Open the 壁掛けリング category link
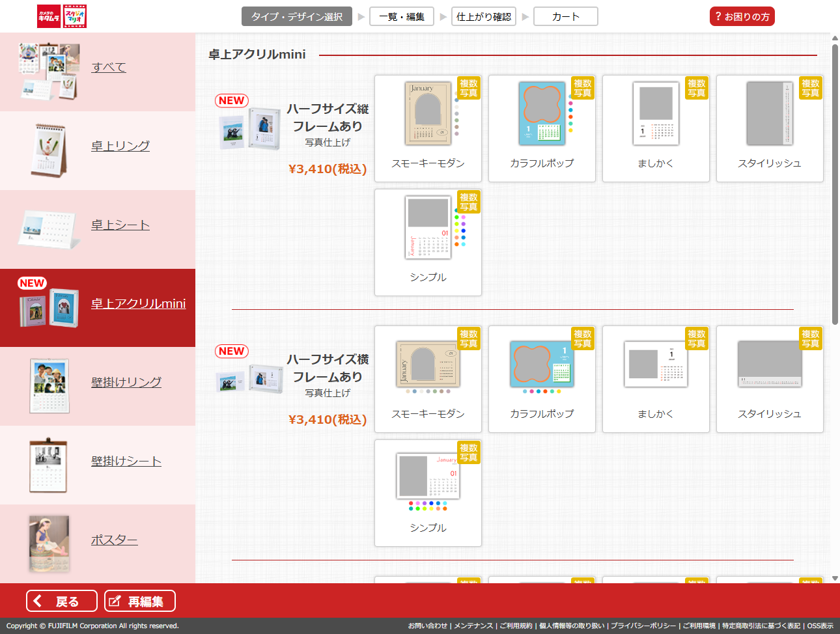The width and height of the screenshot is (840, 634). pos(126,382)
